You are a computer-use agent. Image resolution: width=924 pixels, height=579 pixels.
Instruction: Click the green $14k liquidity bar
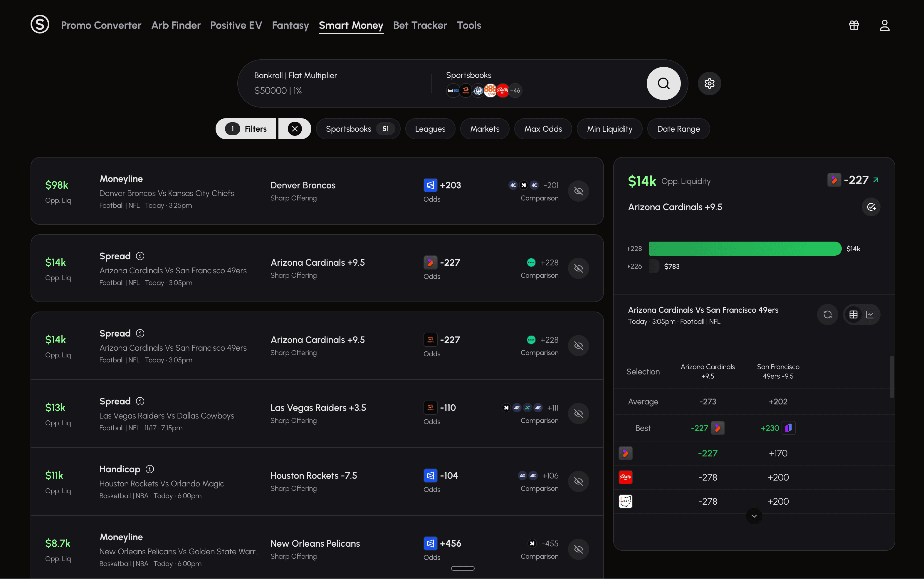coord(745,249)
